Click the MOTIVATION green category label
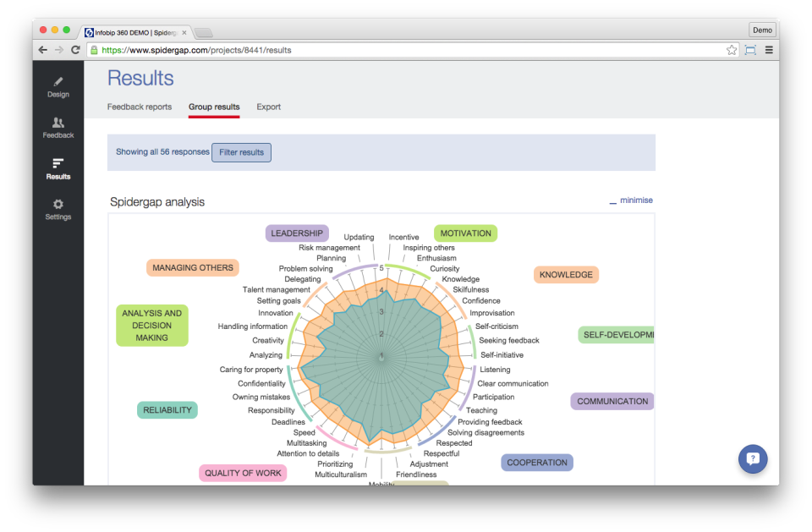 (465, 233)
